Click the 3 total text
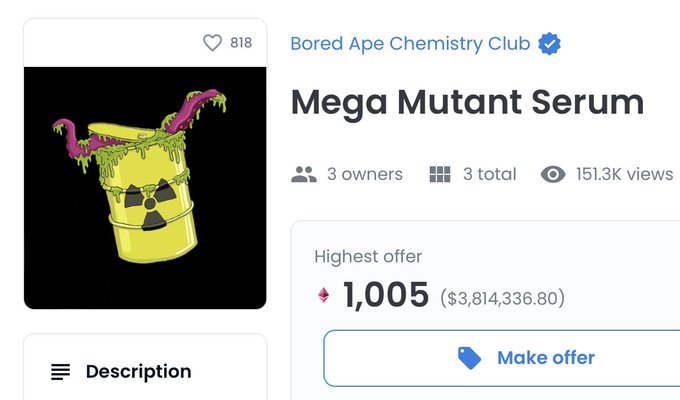Viewport: 680px width, 400px height. click(x=490, y=174)
